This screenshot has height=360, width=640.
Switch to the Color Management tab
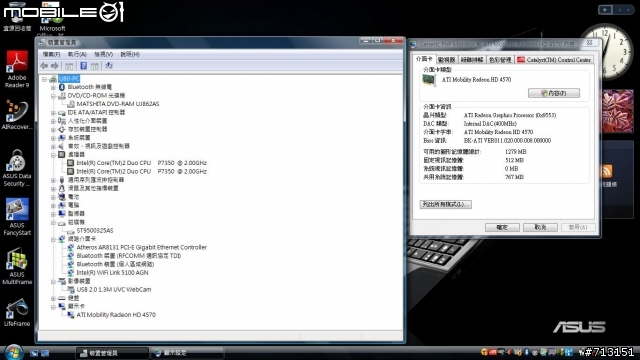click(500, 60)
